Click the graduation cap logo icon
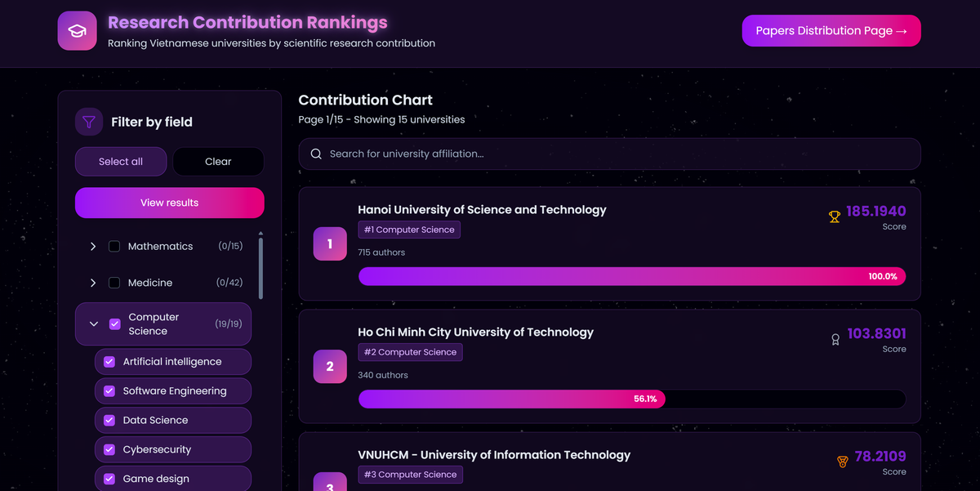This screenshot has height=491, width=980. click(77, 31)
